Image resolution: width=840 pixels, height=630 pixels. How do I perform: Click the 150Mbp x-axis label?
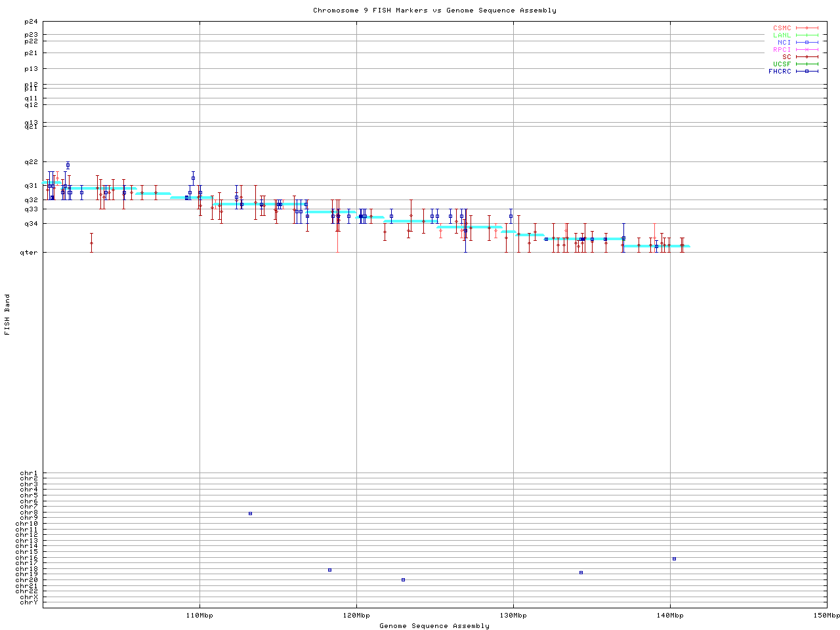[826, 616]
